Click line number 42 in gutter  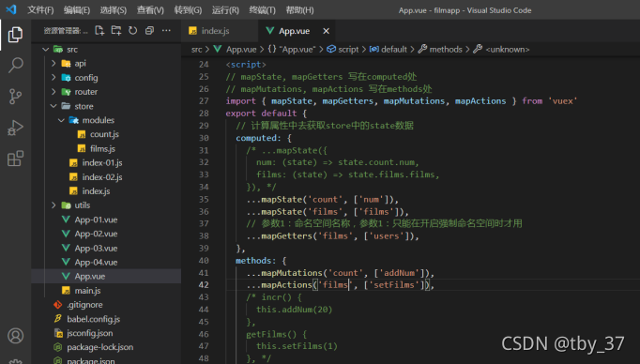(x=204, y=285)
